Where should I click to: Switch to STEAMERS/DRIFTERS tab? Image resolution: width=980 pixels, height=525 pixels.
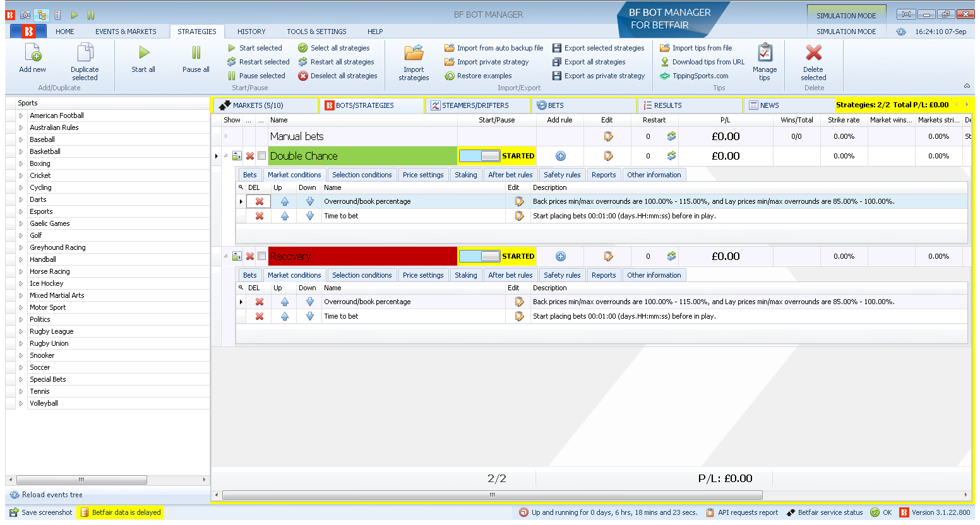tap(477, 105)
